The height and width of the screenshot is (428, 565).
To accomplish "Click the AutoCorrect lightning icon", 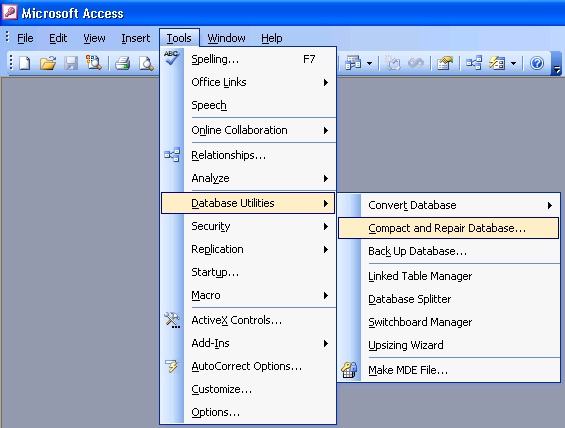I will click(172, 366).
